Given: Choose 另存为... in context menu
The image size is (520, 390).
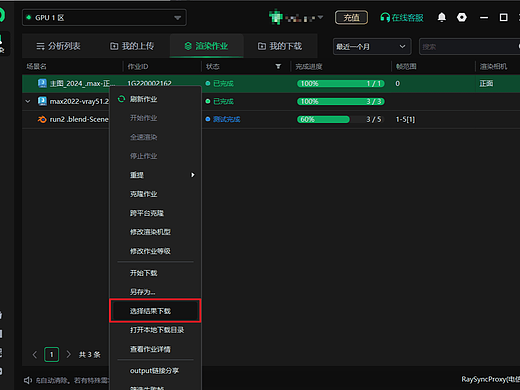Looking at the screenshot, I should coord(155,292).
